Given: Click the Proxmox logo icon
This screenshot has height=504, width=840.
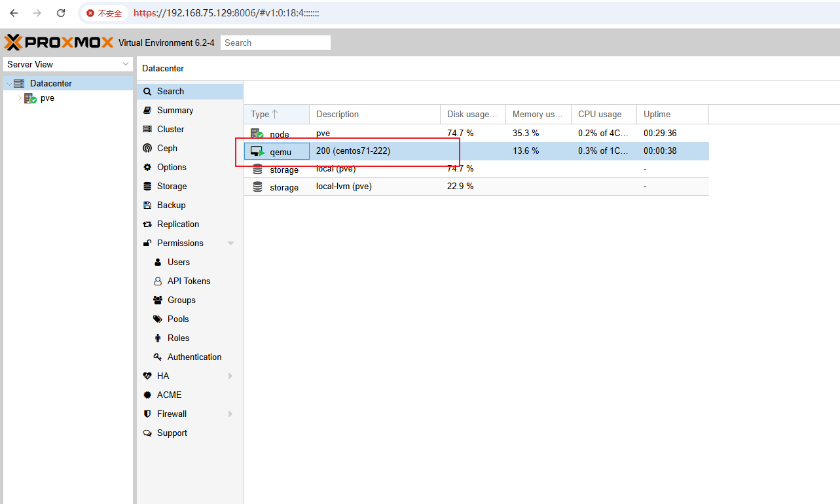Looking at the screenshot, I should (x=13, y=43).
